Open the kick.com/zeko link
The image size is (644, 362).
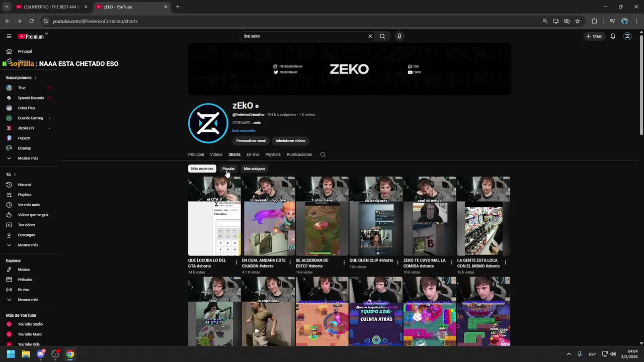(x=244, y=131)
